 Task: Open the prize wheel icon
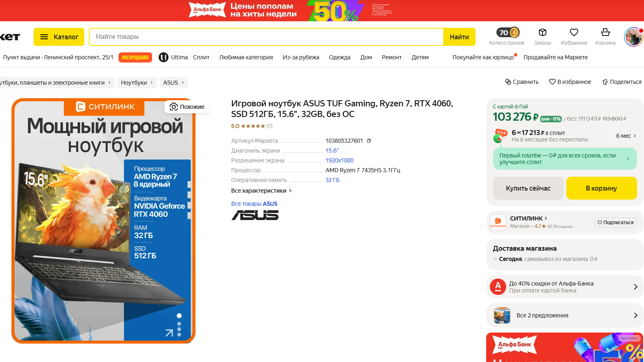pos(508,32)
